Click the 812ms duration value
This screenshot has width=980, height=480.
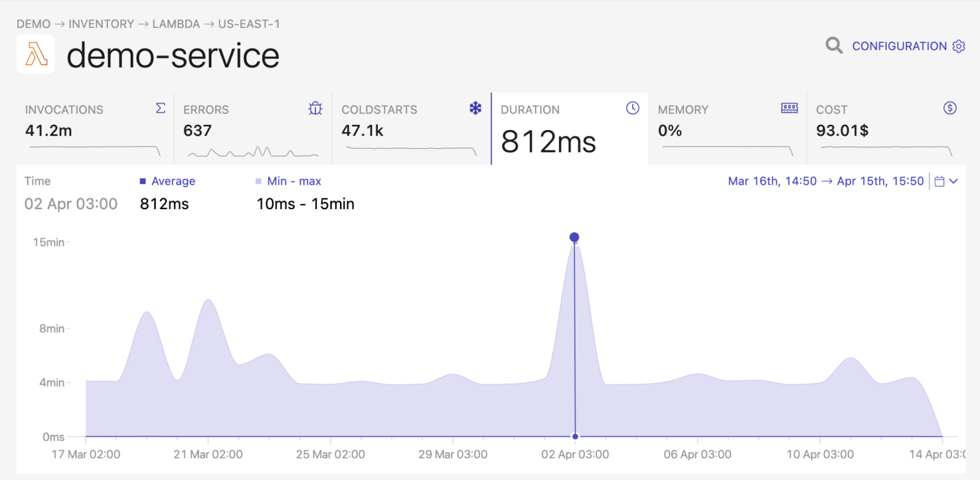(x=547, y=142)
